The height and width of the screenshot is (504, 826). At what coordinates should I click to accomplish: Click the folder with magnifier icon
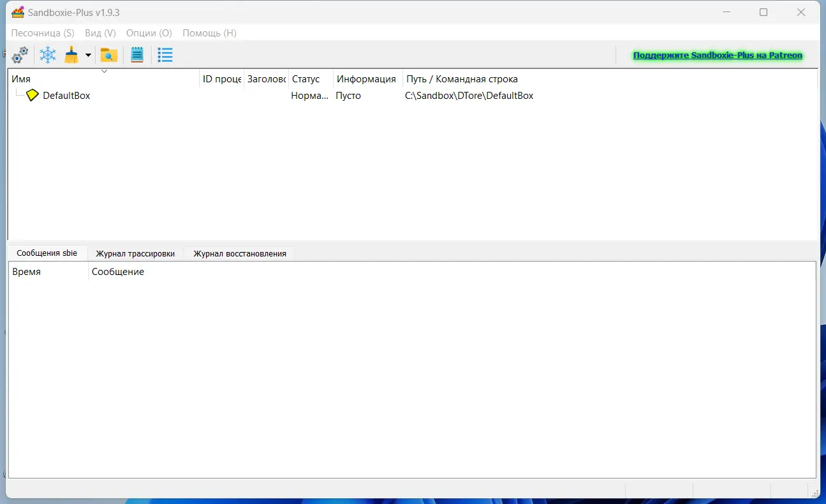[109, 55]
